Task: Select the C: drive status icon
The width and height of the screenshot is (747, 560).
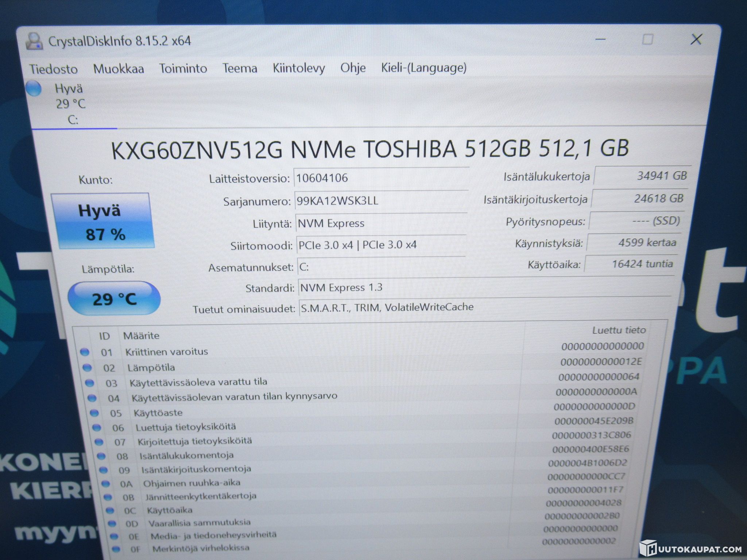Action: tap(34, 89)
